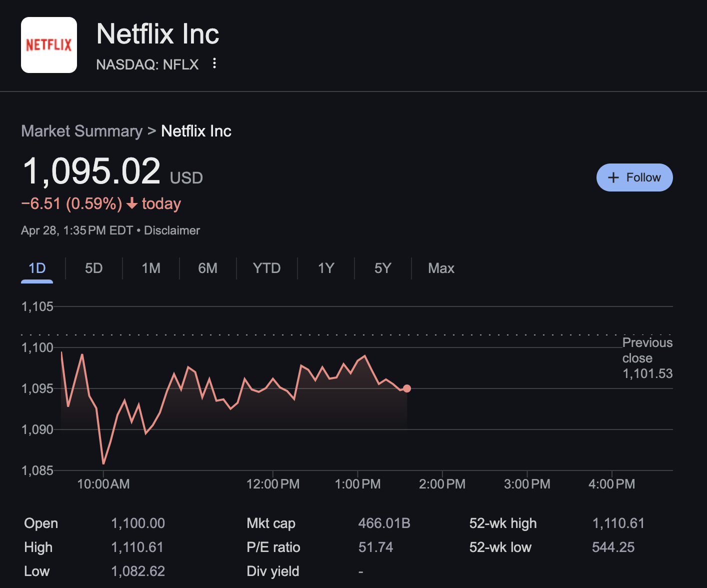
Task: Click the 10:00 AM axis label
Action: pyautogui.click(x=103, y=484)
